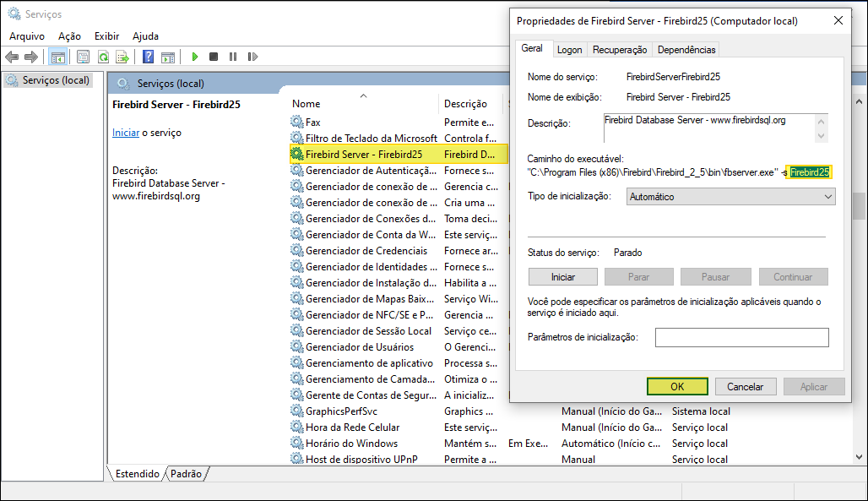Click the Pausar button
This screenshot has height=501, width=868.
click(715, 276)
